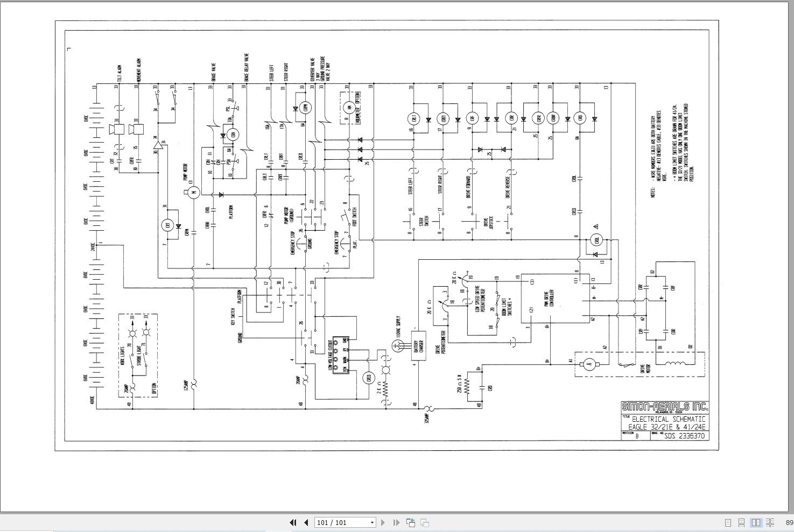Open the page number dropdown arrow
The height and width of the screenshot is (532, 794).
[x=371, y=522]
